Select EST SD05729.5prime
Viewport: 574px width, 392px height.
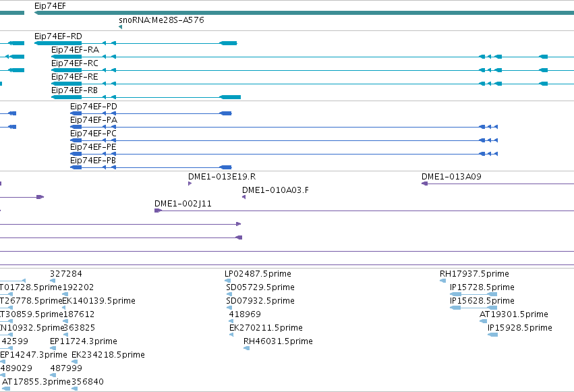coord(260,287)
